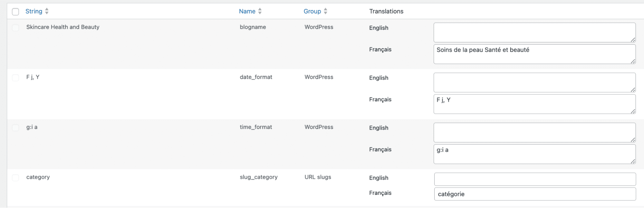Focus English translation field for date_format
The image size is (644, 208).
click(x=534, y=83)
